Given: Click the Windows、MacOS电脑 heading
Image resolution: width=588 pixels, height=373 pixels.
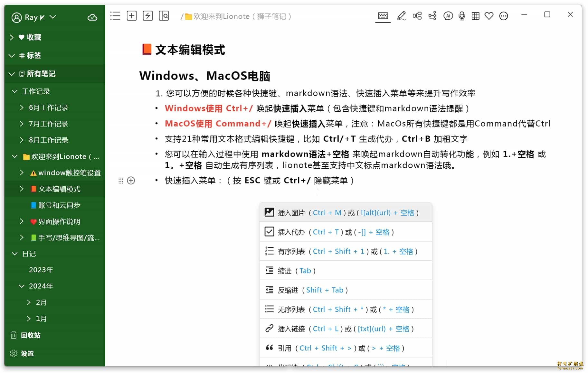Looking at the screenshot, I should [205, 76].
